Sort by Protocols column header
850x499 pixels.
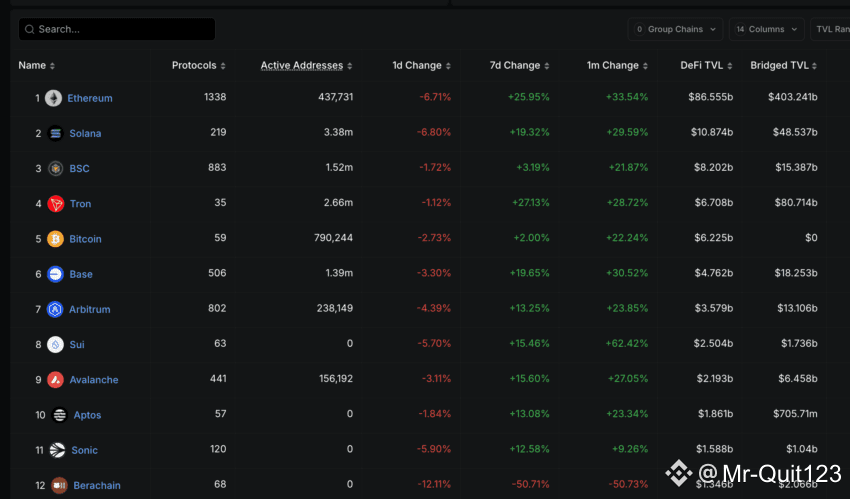tap(198, 66)
